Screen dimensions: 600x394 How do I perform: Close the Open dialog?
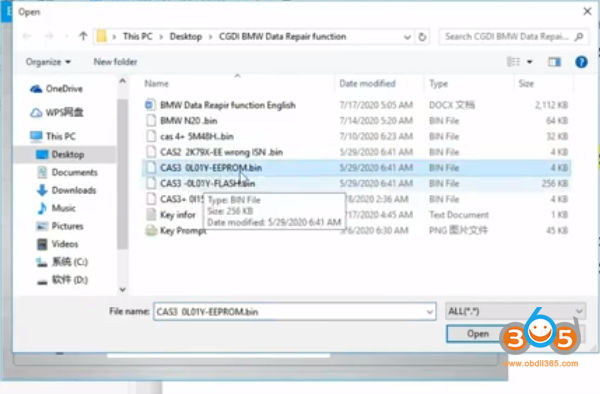587,11
